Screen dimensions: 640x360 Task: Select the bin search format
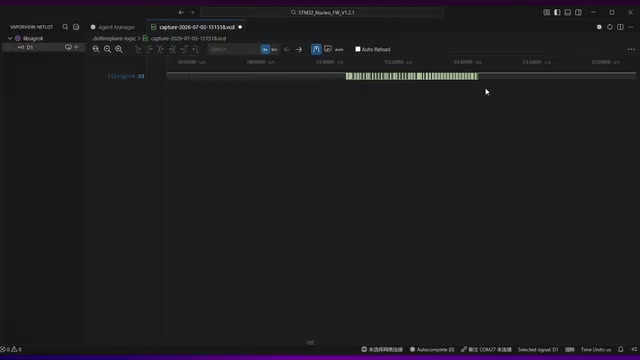(274, 49)
